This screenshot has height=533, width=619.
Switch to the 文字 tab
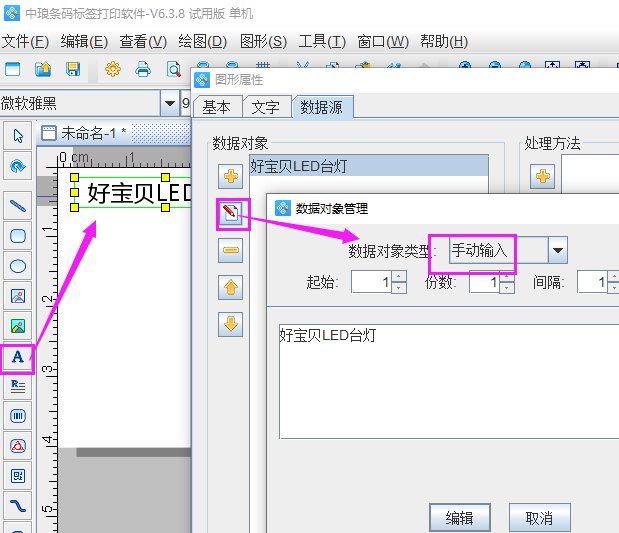[265, 107]
